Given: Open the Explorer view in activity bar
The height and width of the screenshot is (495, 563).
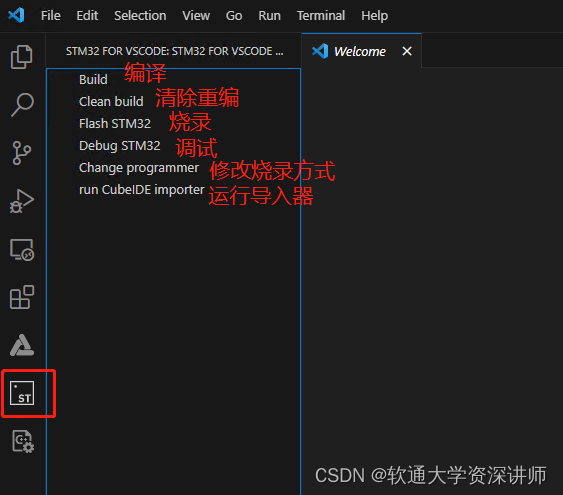Looking at the screenshot, I should 22,57.
